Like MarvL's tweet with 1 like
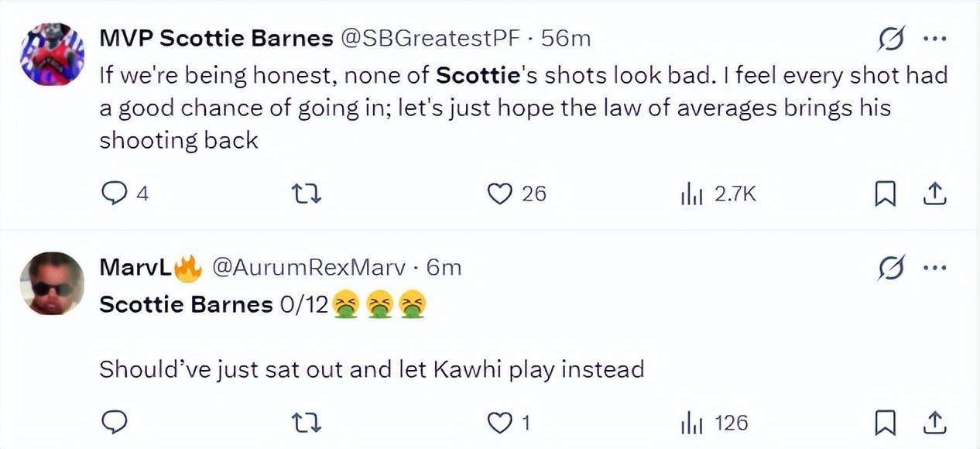Image resolution: width=980 pixels, height=449 pixels. coord(499,422)
